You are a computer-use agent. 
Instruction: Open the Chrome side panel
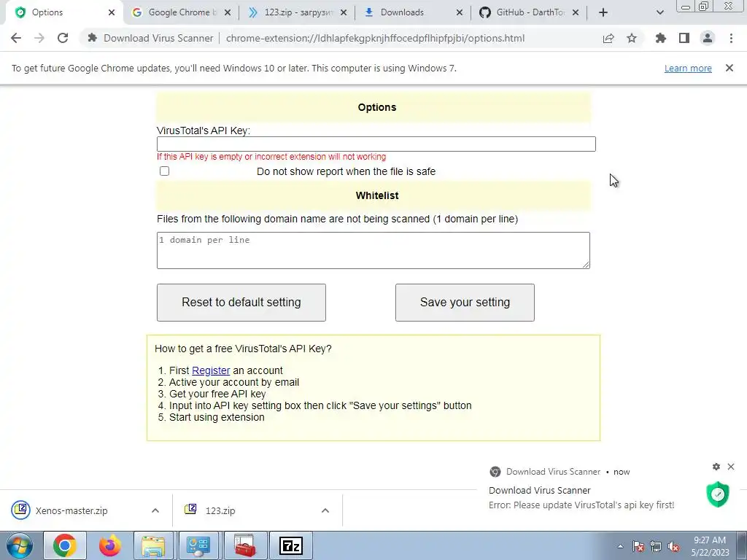684,38
